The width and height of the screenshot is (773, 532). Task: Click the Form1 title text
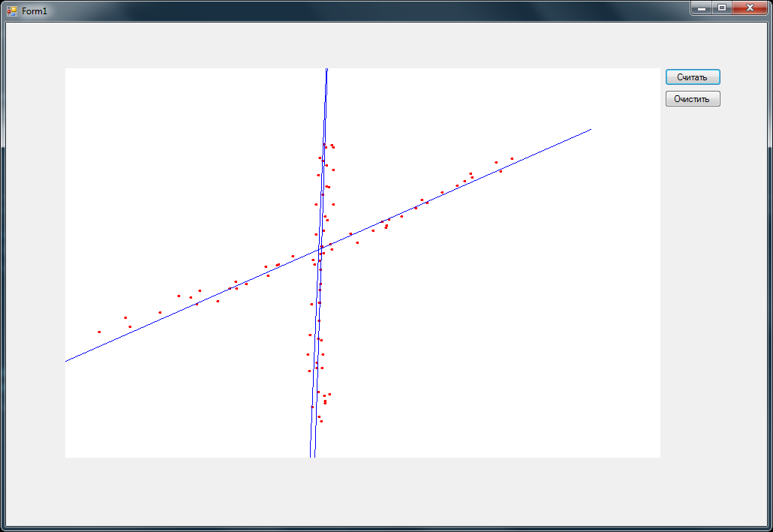pos(35,11)
